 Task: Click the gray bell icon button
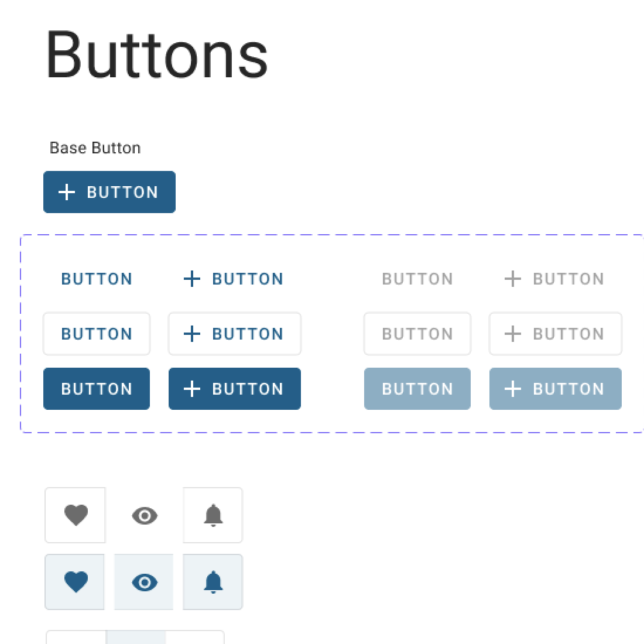point(213,515)
